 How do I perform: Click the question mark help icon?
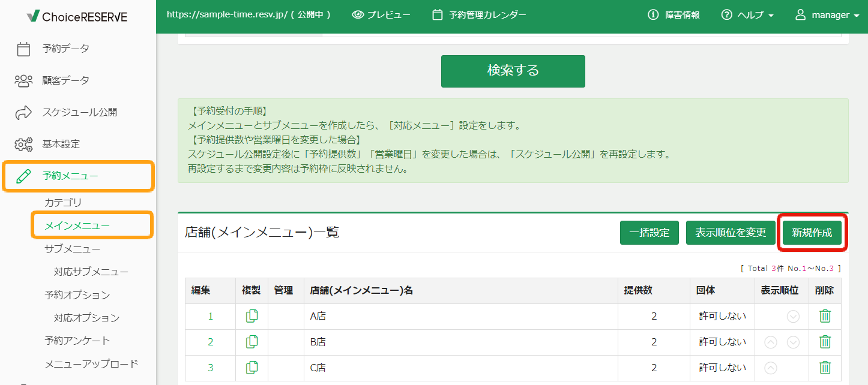click(727, 15)
